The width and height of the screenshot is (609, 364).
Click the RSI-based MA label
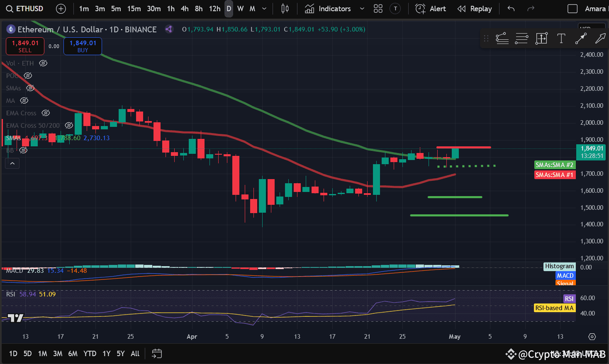point(555,308)
